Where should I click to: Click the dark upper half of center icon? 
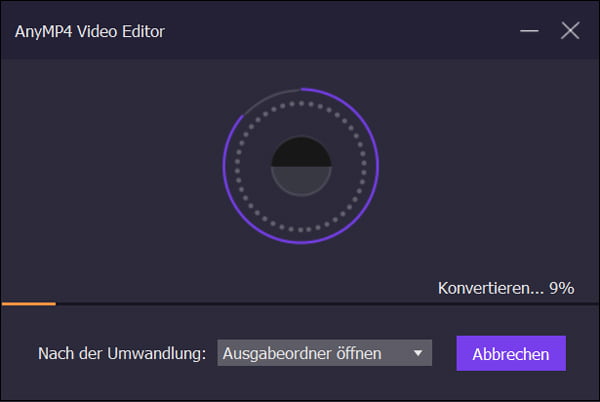coord(301,152)
